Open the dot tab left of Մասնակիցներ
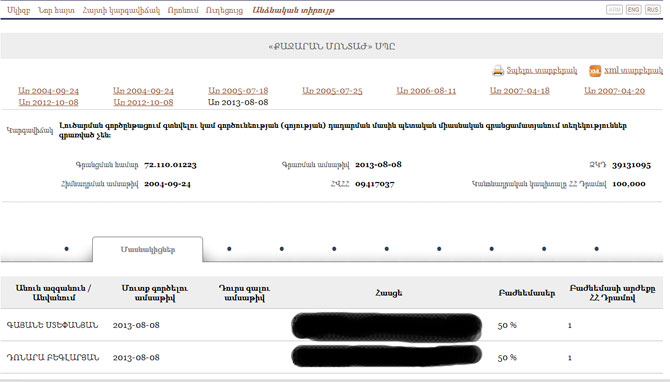This screenshot has width=670, height=382. pyautogui.click(x=66, y=249)
